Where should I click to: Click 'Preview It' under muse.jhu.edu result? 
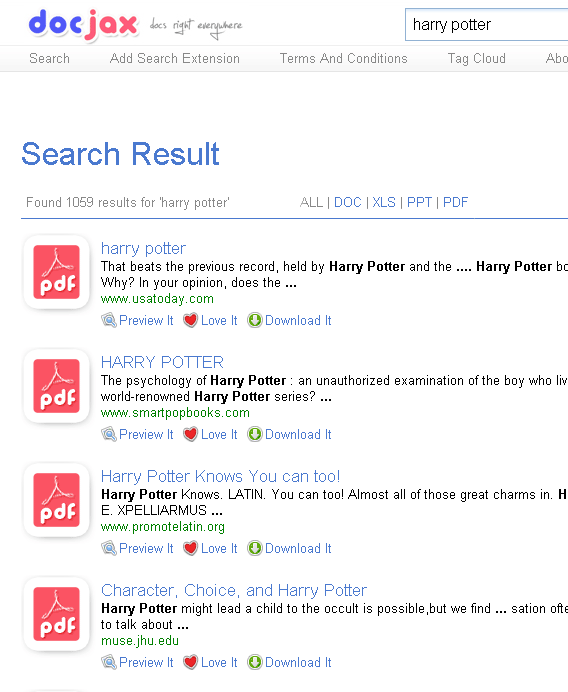(146, 662)
